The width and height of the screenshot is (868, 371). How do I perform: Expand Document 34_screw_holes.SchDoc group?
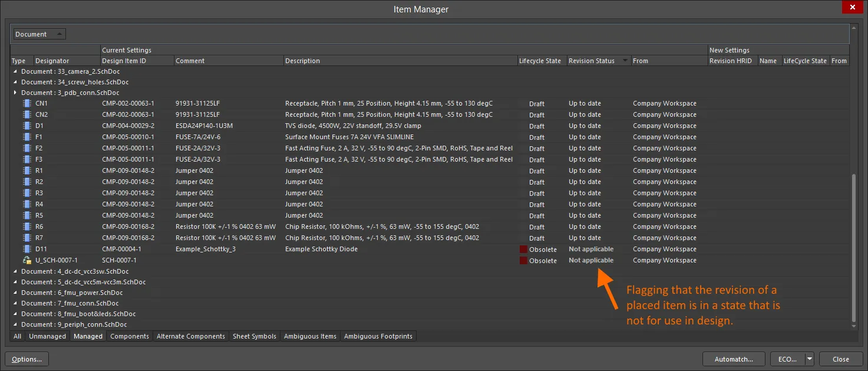(x=16, y=82)
